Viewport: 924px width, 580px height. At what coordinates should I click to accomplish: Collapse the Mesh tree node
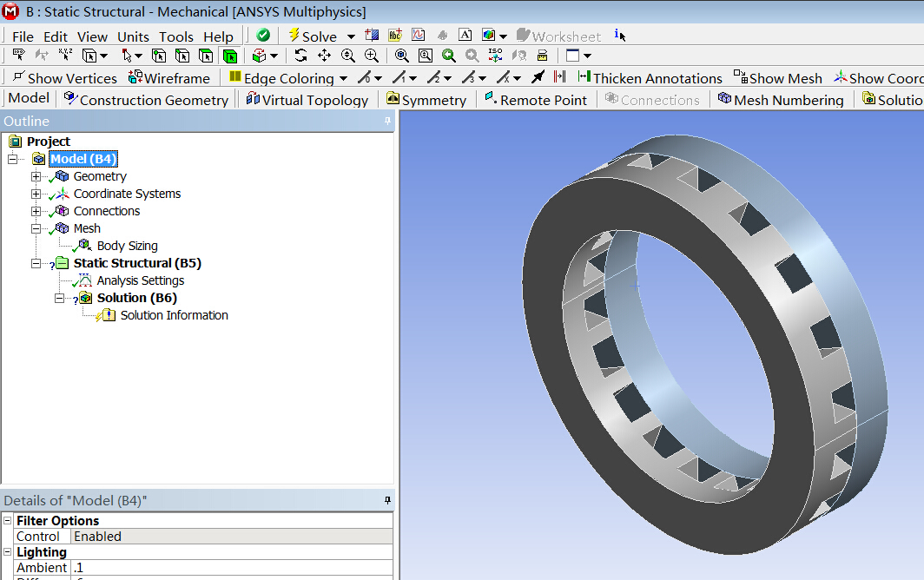coord(36,228)
